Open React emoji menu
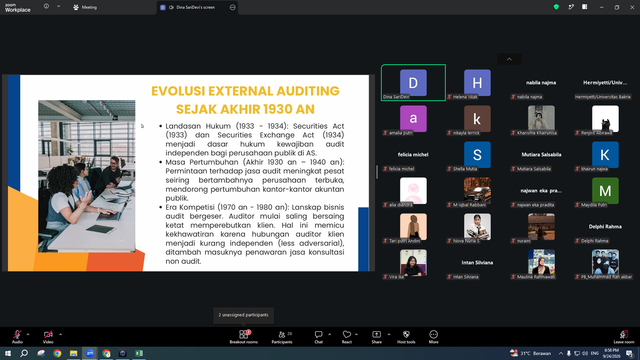Screen dimensions: 640x360 pos(347,337)
